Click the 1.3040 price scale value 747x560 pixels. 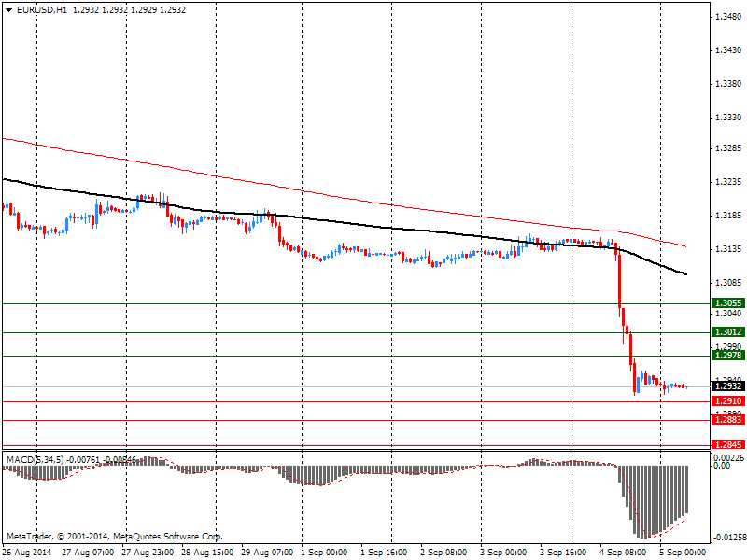728,314
